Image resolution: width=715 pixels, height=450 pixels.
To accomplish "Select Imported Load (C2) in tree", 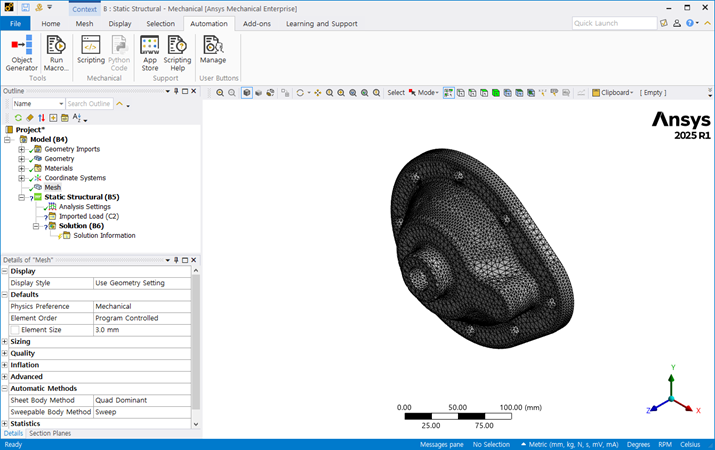I will tap(89, 216).
